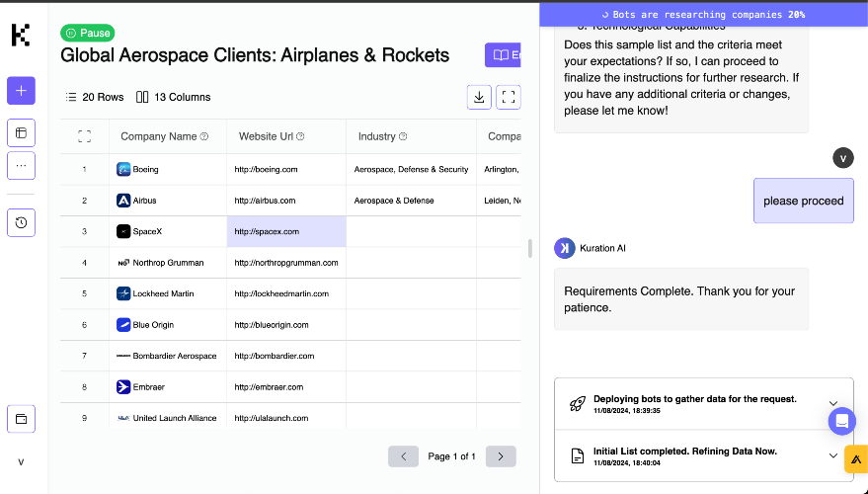Click the Airbus company logo
Image resolution: width=868 pixels, height=494 pixels.
123,200
